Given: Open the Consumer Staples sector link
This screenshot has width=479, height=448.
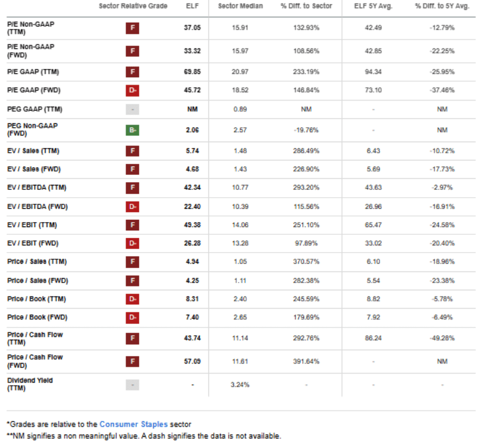Looking at the screenshot, I should [133, 424].
